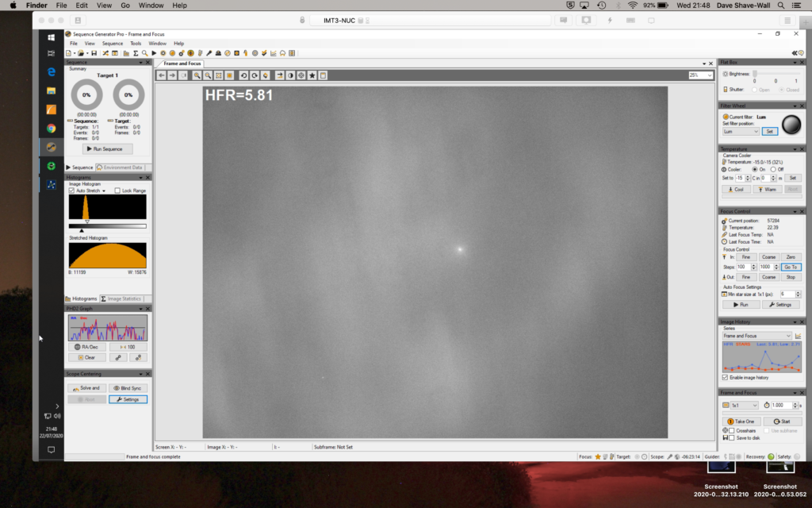Click the checkmark icon in main toolbar
Viewport: 812px width, 508px height.
tap(264, 53)
